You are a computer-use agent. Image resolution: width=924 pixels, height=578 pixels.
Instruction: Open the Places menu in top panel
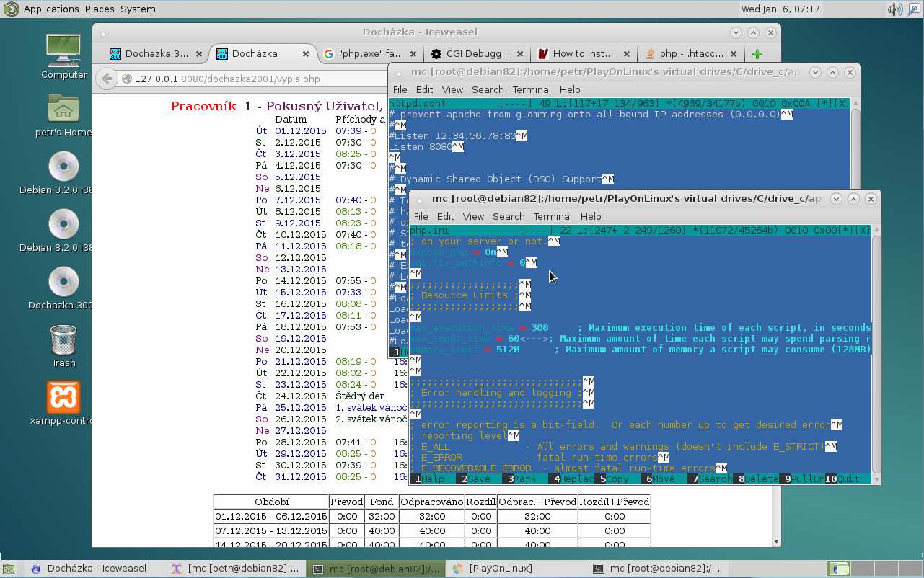(x=99, y=9)
